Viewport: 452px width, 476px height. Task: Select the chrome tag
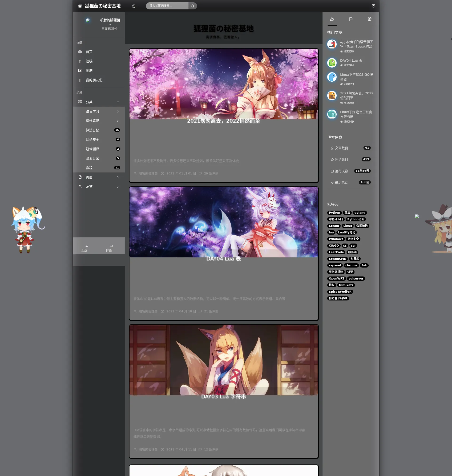(x=351, y=266)
